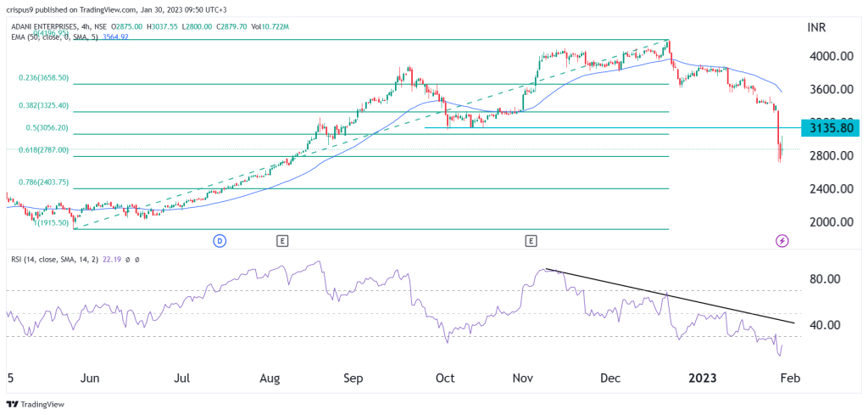This screenshot has width=868, height=415.
Task: Click the RSI value 22.19 in legend
Action: 110,260
